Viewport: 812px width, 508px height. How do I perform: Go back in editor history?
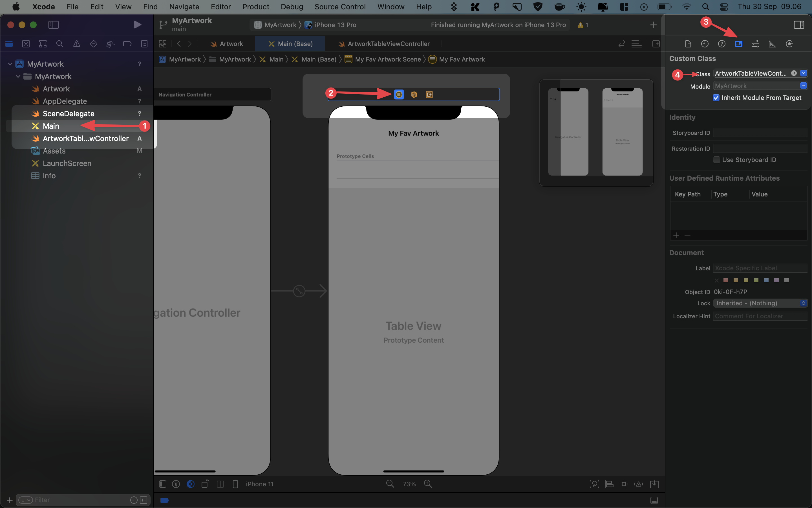[179, 44]
